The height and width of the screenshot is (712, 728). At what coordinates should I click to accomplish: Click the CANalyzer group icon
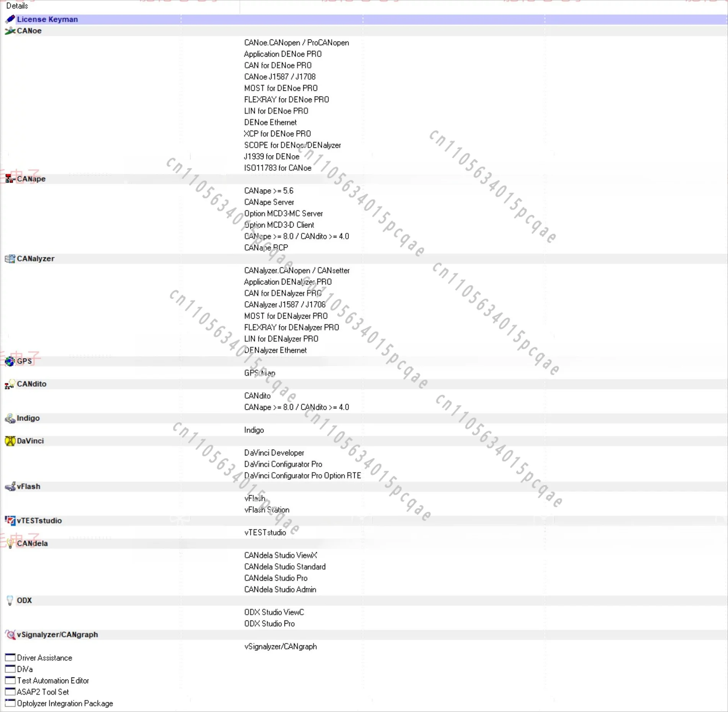point(10,259)
